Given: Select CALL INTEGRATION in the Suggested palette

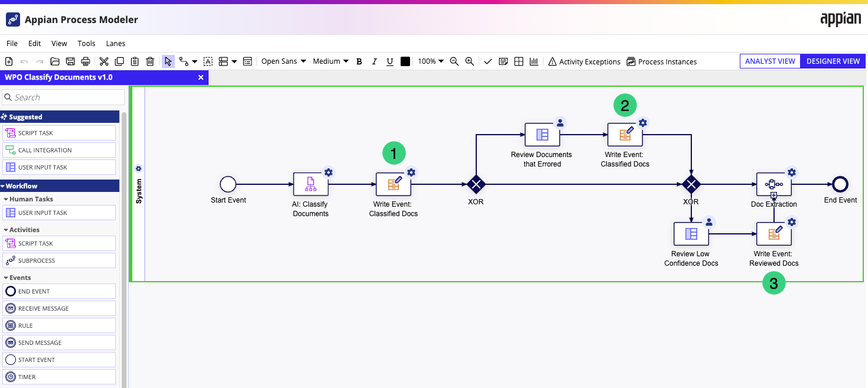Looking at the screenshot, I should point(59,150).
